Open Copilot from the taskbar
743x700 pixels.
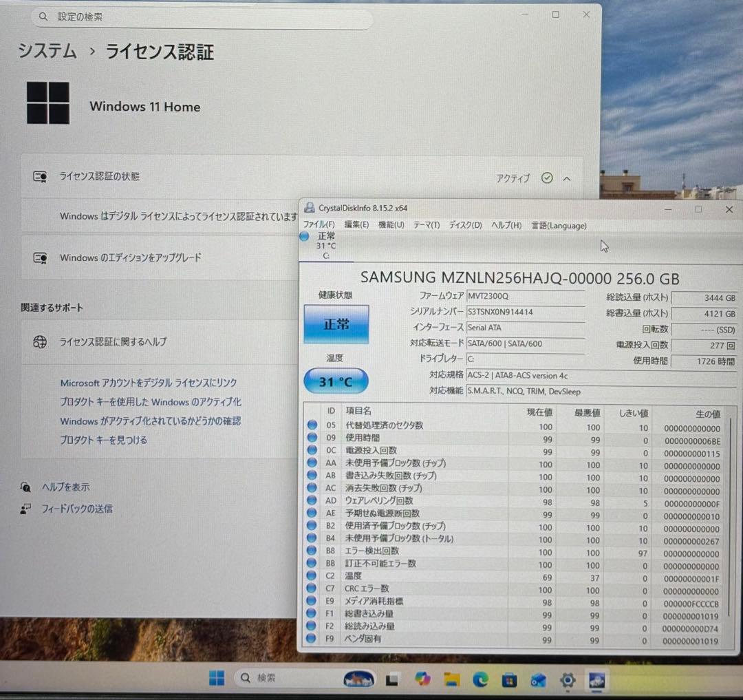(x=422, y=679)
